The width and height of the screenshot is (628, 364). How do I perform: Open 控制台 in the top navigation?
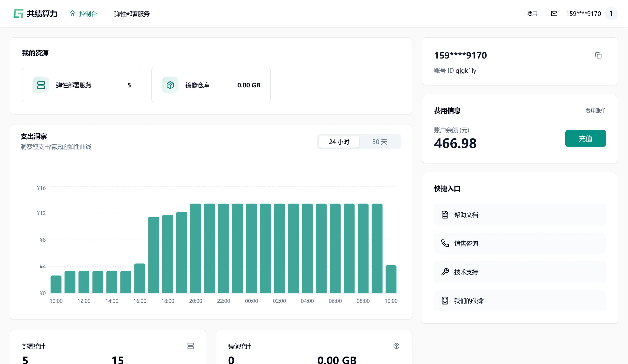click(83, 14)
